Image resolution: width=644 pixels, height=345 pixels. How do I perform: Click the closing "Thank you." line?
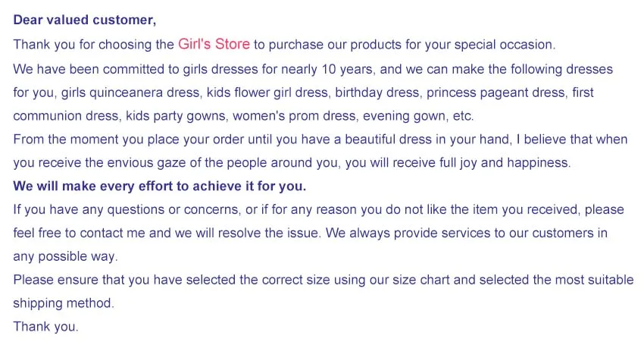pos(45,327)
